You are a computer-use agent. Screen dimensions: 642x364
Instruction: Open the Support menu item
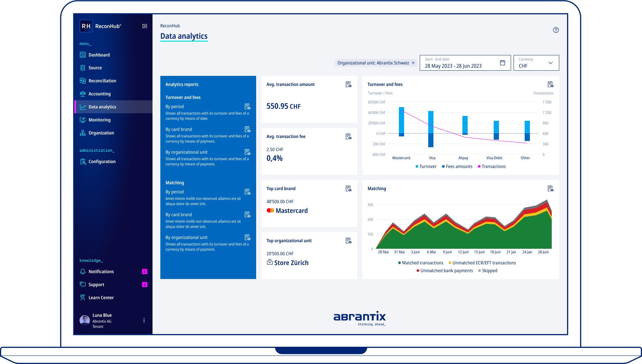[113, 285]
